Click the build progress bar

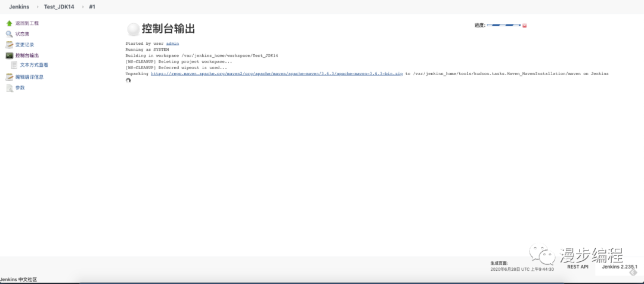503,26
